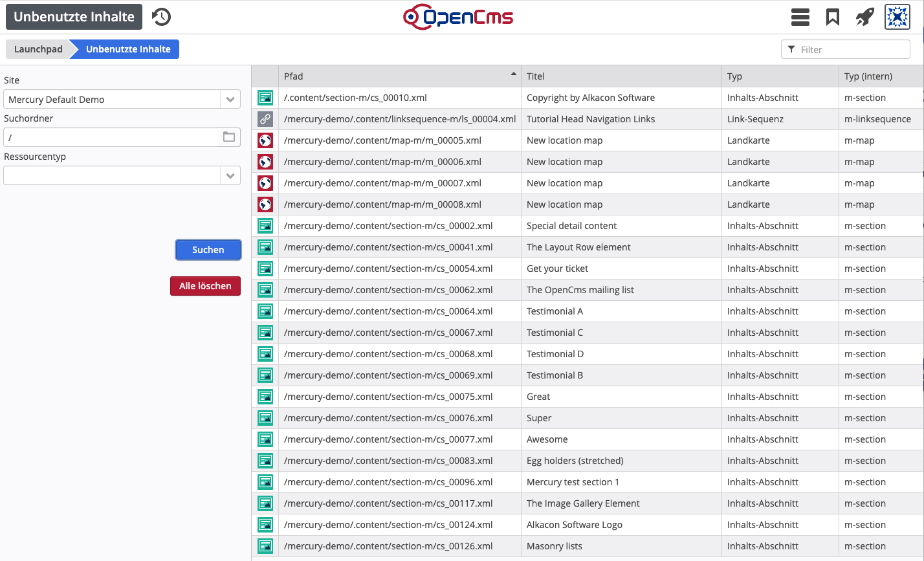Focus the Filter input field
The image size is (924, 561).
[852, 50]
